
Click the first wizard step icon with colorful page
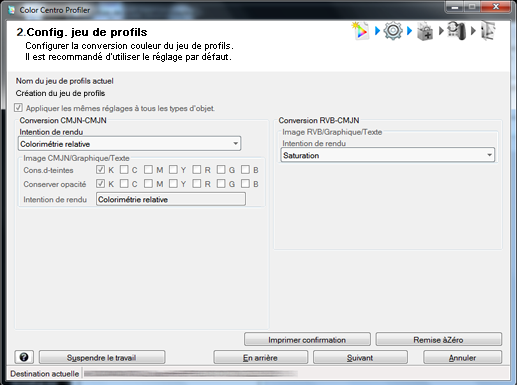pyautogui.click(x=361, y=31)
